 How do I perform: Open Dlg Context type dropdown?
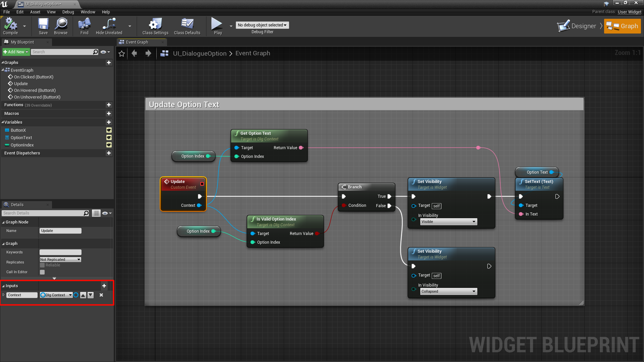click(56, 295)
